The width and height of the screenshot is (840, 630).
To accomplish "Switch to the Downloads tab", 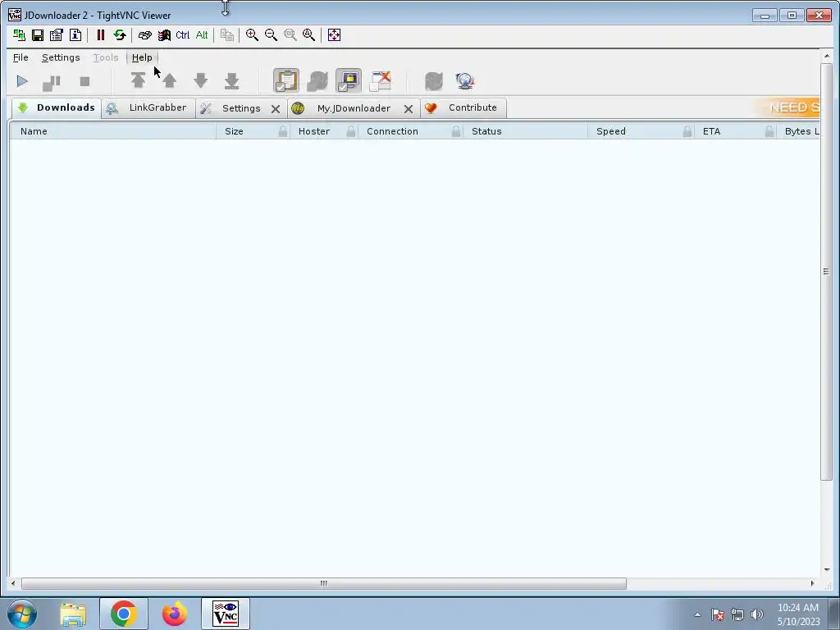I will point(57,107).
